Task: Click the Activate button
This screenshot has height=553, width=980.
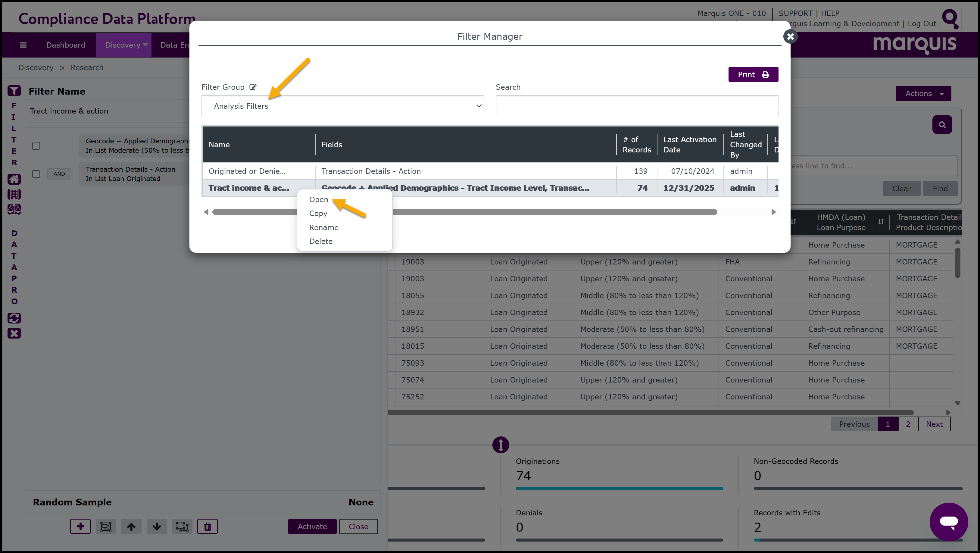Action: (312, 526)
